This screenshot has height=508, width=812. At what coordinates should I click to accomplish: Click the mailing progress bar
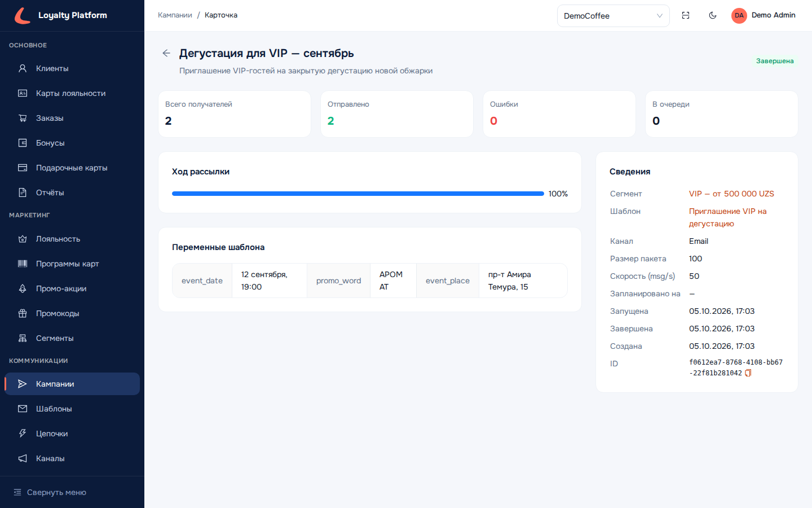[358, 194]
